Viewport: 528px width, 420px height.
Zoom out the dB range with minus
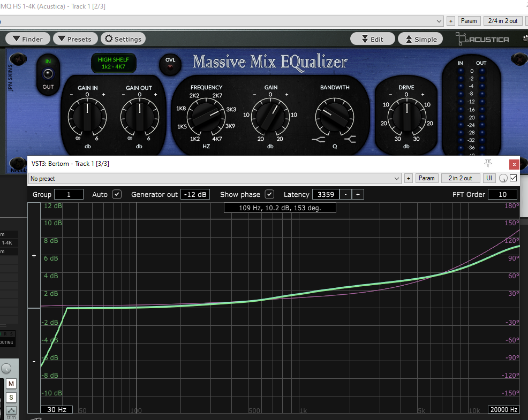click(x=34, y=361)
